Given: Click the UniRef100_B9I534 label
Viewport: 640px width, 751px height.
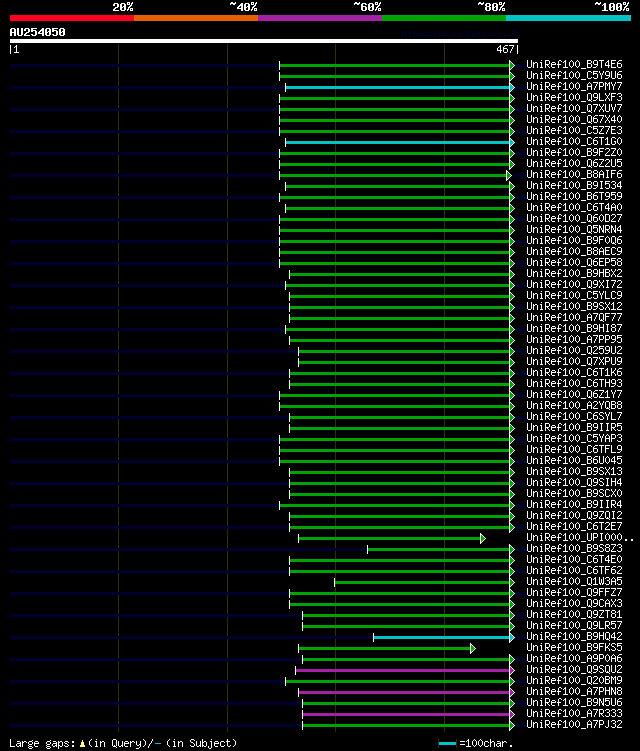Looking at the screenshot, I should tap(574, 185).
